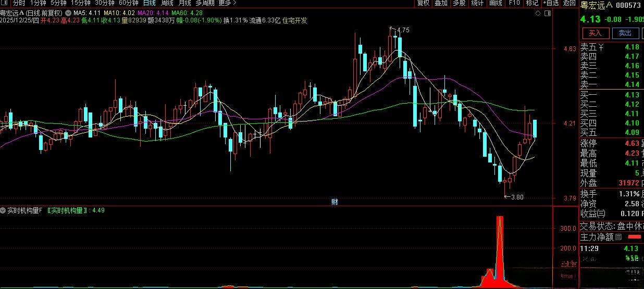644x289 pixels.
Task: Click the panel icon left of 分时
Action: [6, 3]
